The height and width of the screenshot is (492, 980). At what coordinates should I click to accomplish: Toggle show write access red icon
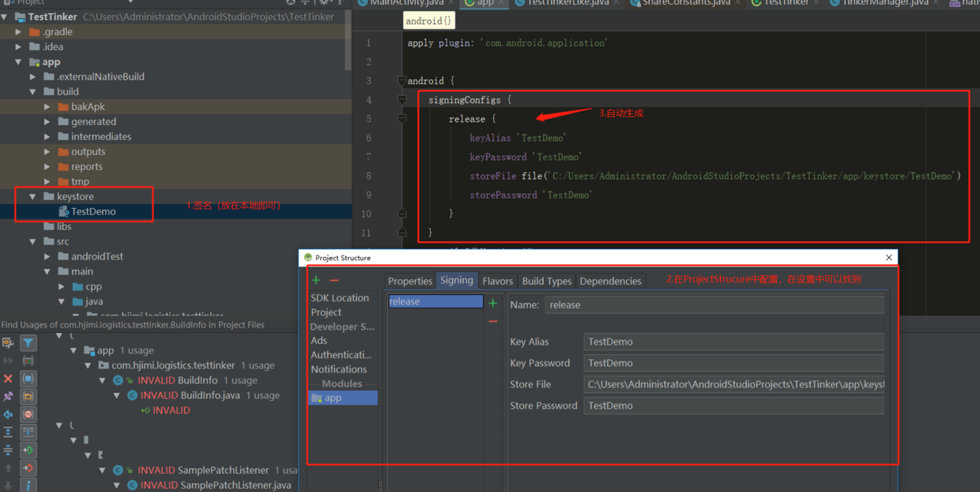(x=28, y=468)
